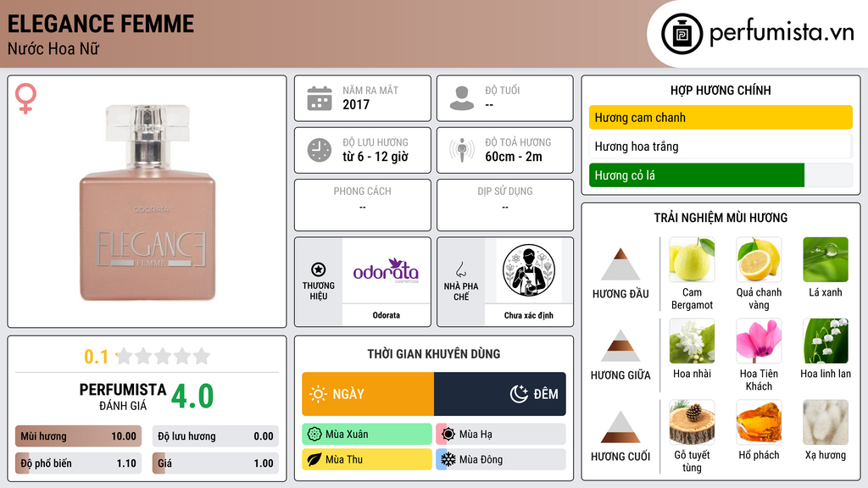Click the Elegance Femme perfume bottle image
This screenshot has width=868, height=488.
click(147, 202)
